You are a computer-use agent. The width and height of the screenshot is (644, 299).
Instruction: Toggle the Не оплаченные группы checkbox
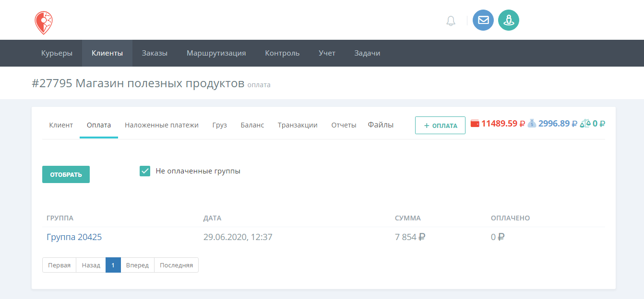(145, 171)
